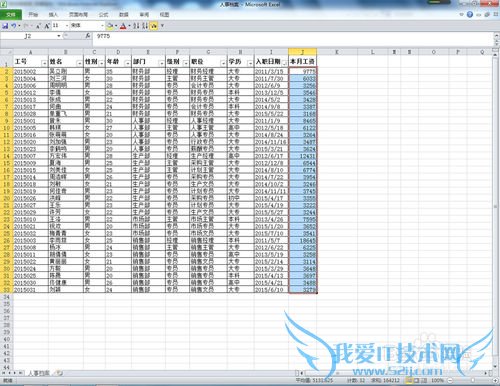Click the Sort Ascending icon
Image resolution: width=500 pixels, height=386 pixels.
[136, 26]
